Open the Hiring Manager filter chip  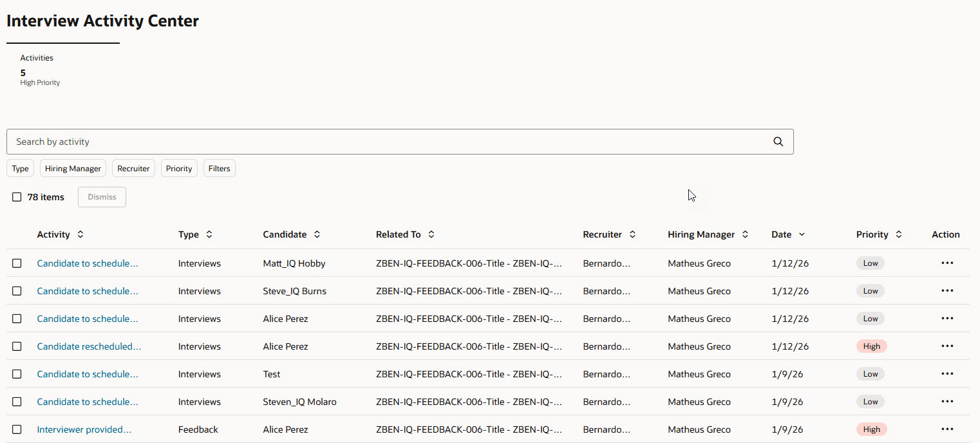(x=73, y=169)
